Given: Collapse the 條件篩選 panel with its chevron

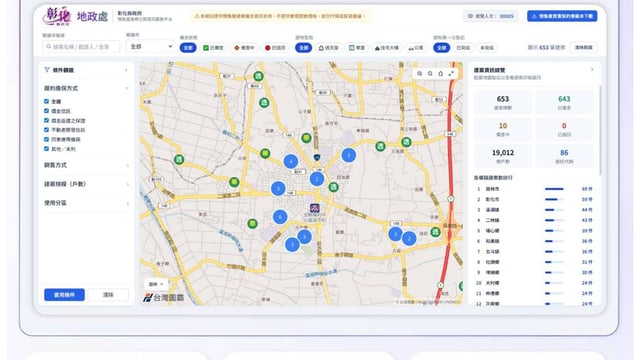Looking at the screenshot, I should pos(126,70).
